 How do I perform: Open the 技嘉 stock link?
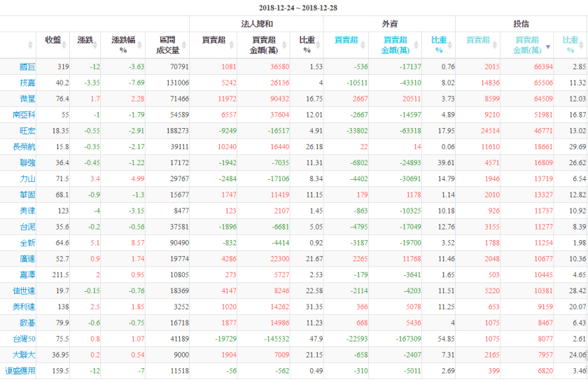click(27, 83)
